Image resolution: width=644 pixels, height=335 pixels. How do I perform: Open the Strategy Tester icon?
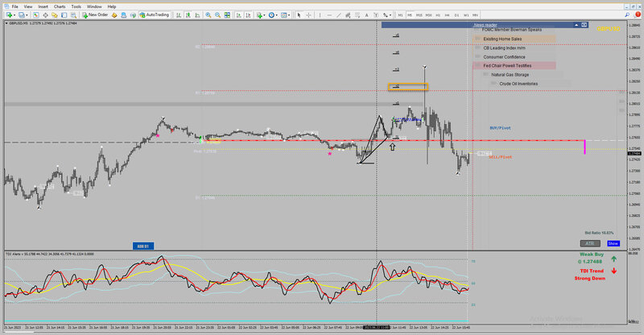click(x=73, y=14)
